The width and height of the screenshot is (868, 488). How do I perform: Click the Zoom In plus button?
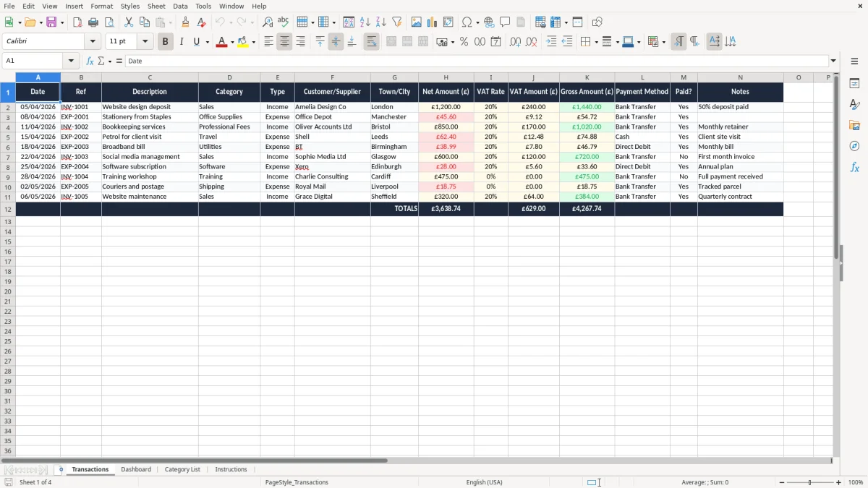(839, 482)
